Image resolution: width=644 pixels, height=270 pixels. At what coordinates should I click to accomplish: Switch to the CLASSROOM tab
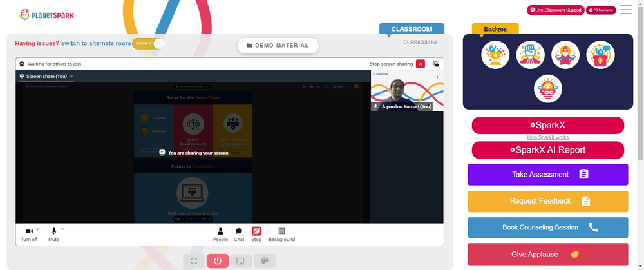click(x=412, y=29)
